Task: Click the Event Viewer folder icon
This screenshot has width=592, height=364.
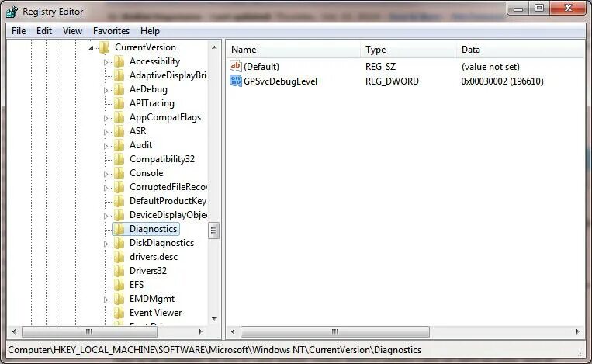Action: [119, 313]
